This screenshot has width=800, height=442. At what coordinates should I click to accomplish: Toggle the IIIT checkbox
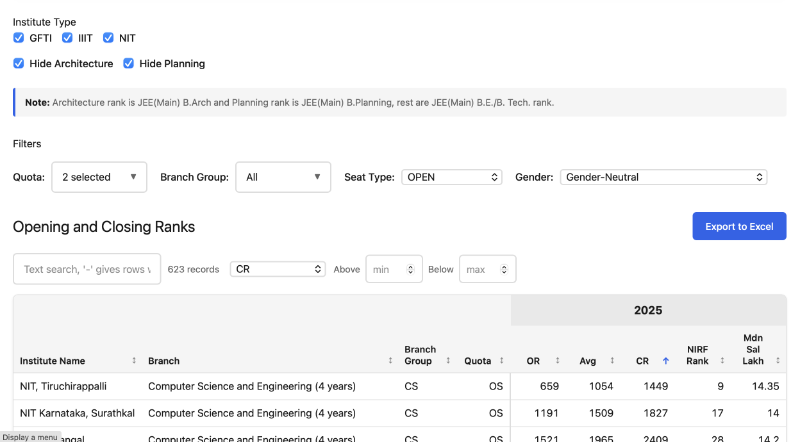[x=68, y=38]
